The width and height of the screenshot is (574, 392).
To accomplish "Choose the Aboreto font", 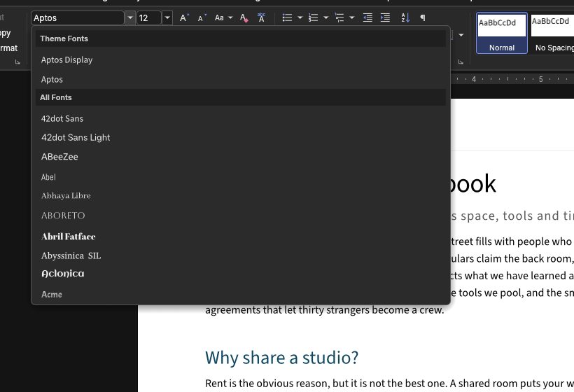I will pyautogui.click(x=241, y=216).
